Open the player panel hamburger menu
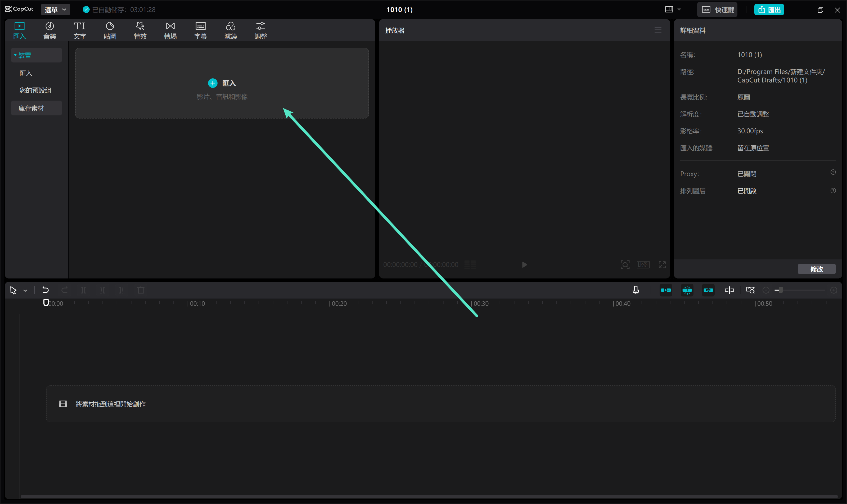 [658, 30]
